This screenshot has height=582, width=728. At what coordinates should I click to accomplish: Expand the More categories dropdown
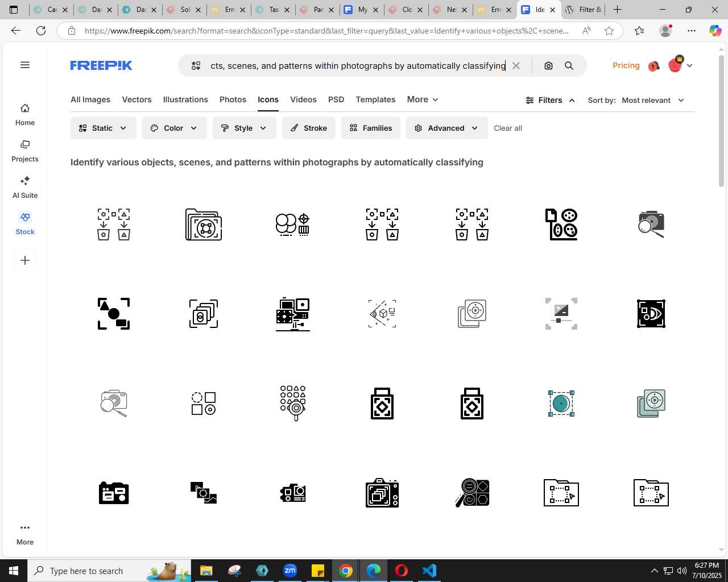tap(423, 99)
